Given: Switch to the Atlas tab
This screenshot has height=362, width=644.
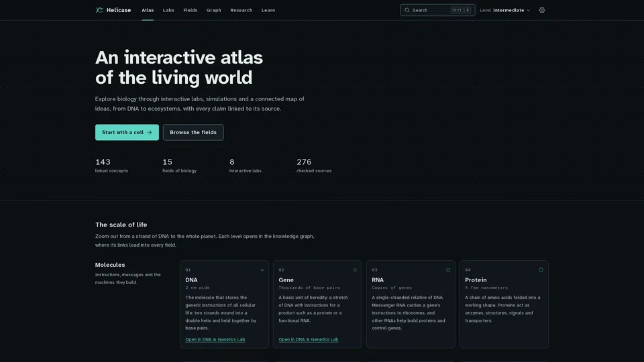Looking at the screenshot, I should [x=148, y=10].
